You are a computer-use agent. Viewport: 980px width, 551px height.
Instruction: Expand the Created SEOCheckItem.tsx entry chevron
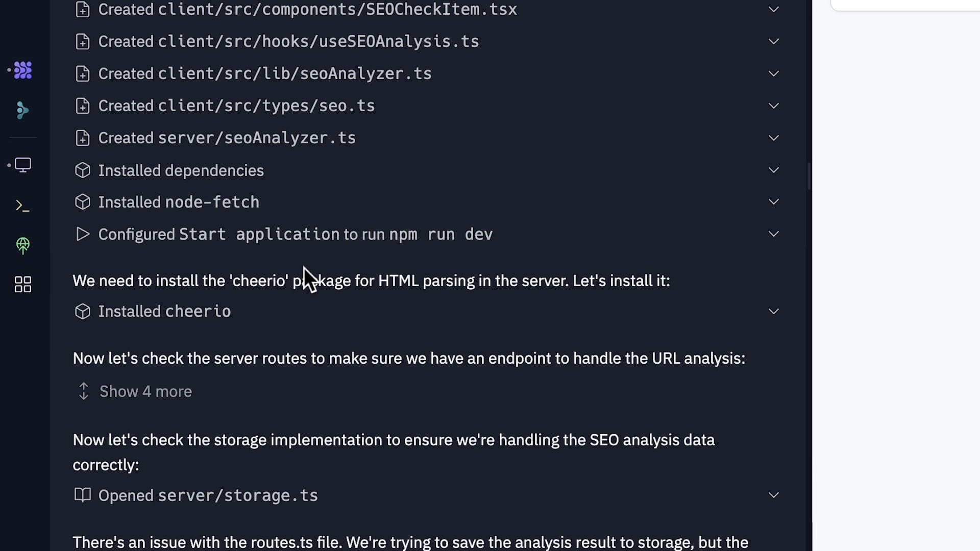coord(773,9)
